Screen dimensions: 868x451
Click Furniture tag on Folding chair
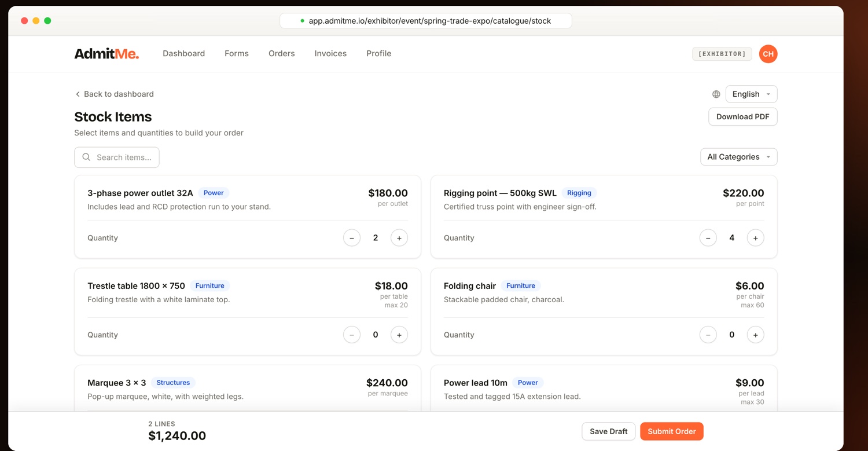[521, 286]
